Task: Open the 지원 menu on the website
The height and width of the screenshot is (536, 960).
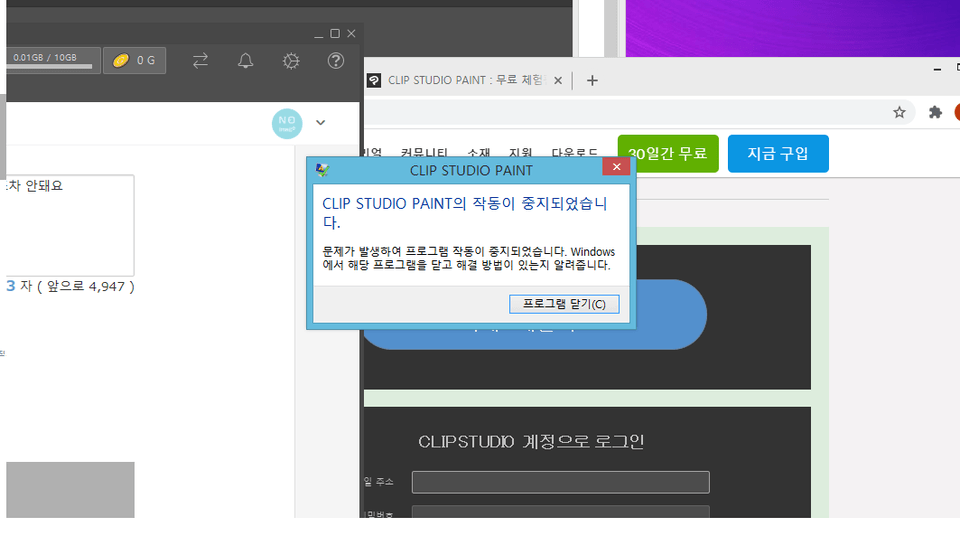Action: point(520,153)
